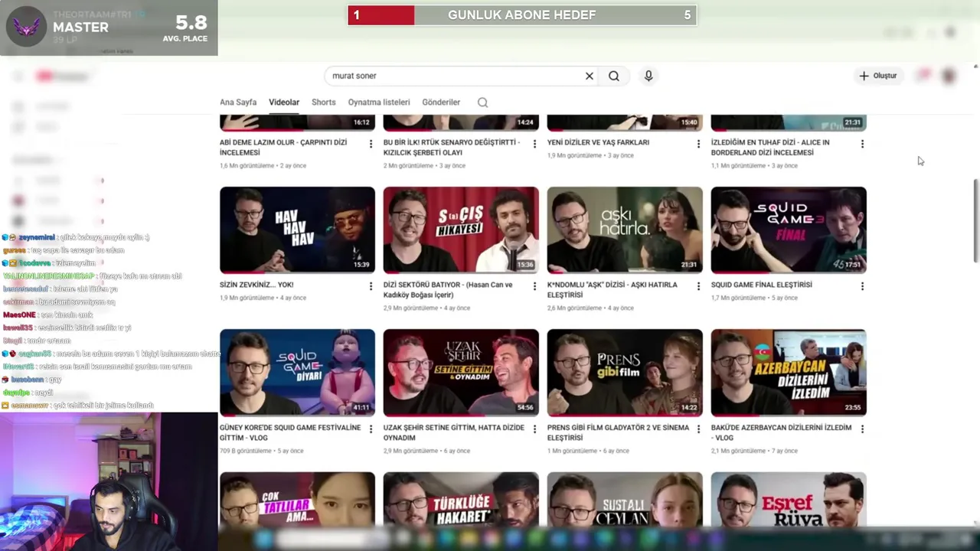Open 'SİZİN ZEVKİNİZ... YOK!' video title
This screenshot has width=980, height=551.
[256, 285]
